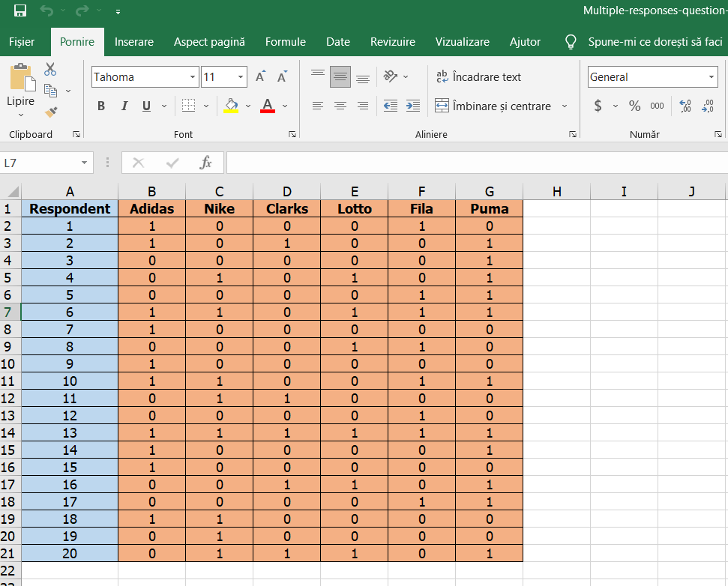Open the Customize Quick Access Toolbar arrow

(118, 12)
